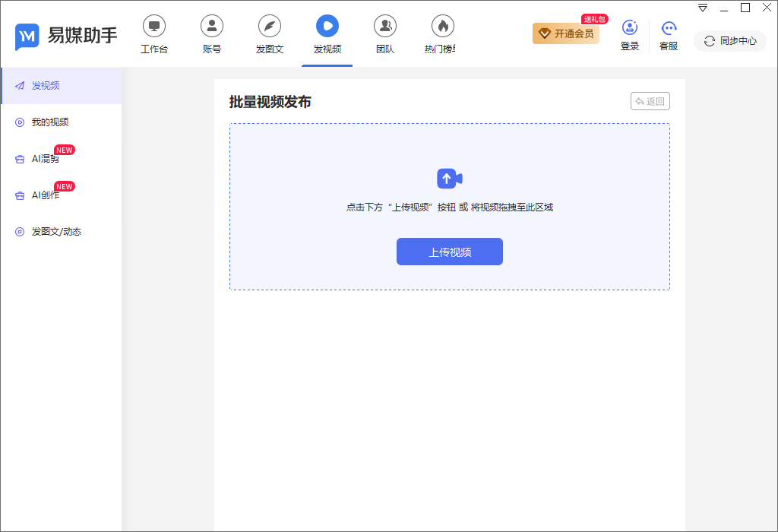Image resolution: width=778 pixels, height=532 pixels.
Task: Open 我的视频 in the sidebar
Action: [x=62, y=122]
